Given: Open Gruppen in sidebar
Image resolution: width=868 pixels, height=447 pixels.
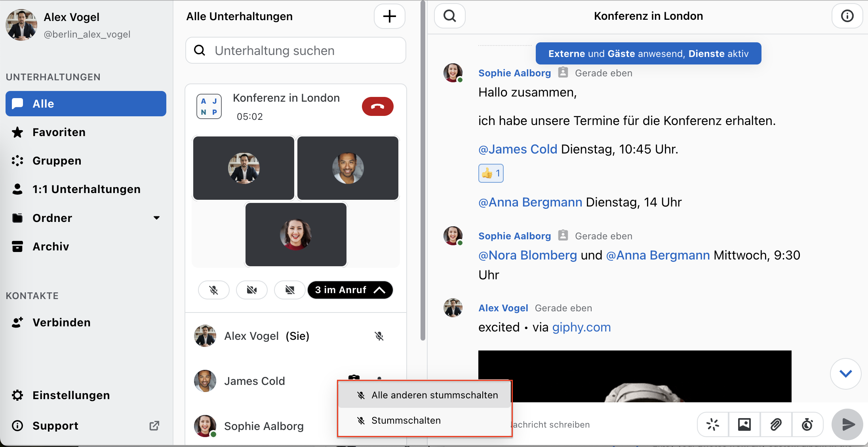Looking at the screenshot, I should click(x=86, y=161).
